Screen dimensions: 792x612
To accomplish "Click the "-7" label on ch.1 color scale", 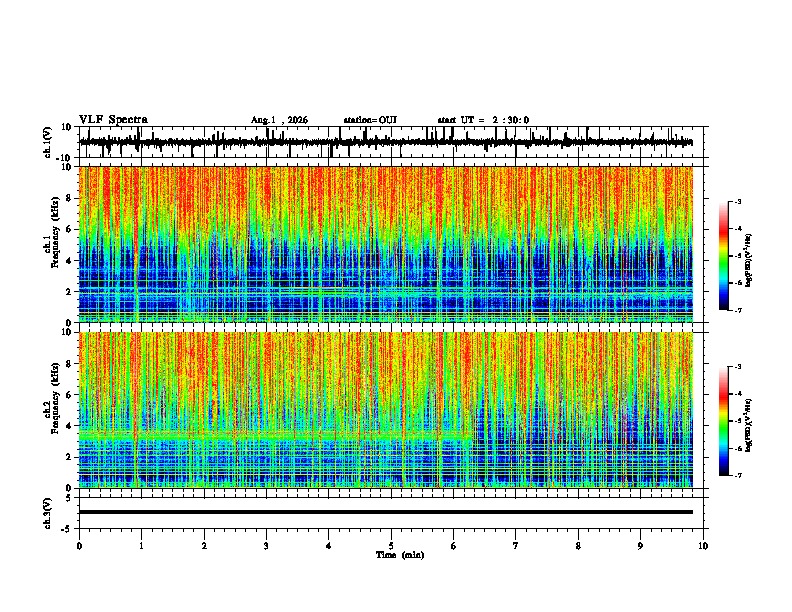I will (737, 310).
